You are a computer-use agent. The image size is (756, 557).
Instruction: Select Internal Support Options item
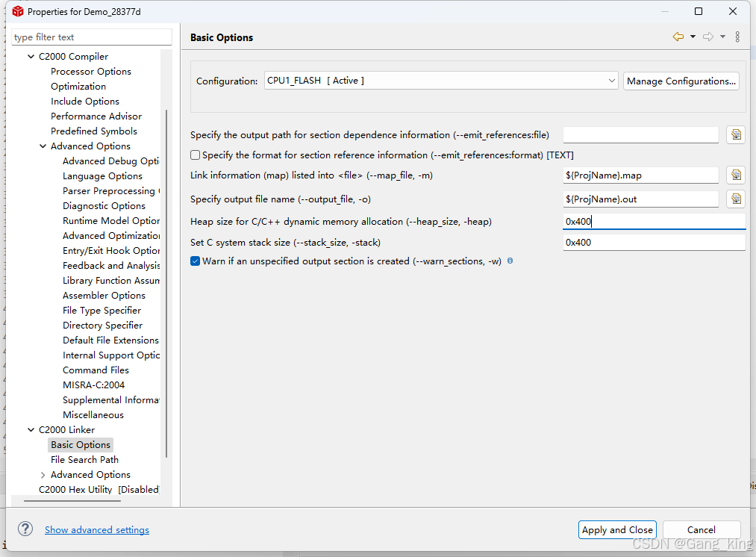click(x=111, y=355)
